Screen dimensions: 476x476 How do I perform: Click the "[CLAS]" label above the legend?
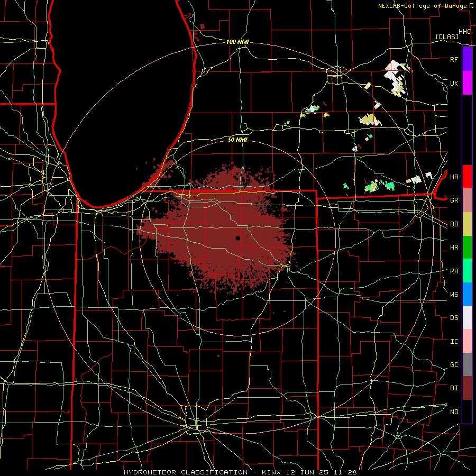pos(446,36)
